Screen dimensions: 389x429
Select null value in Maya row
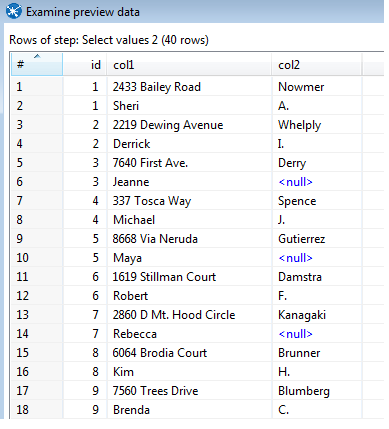point(317,258)
